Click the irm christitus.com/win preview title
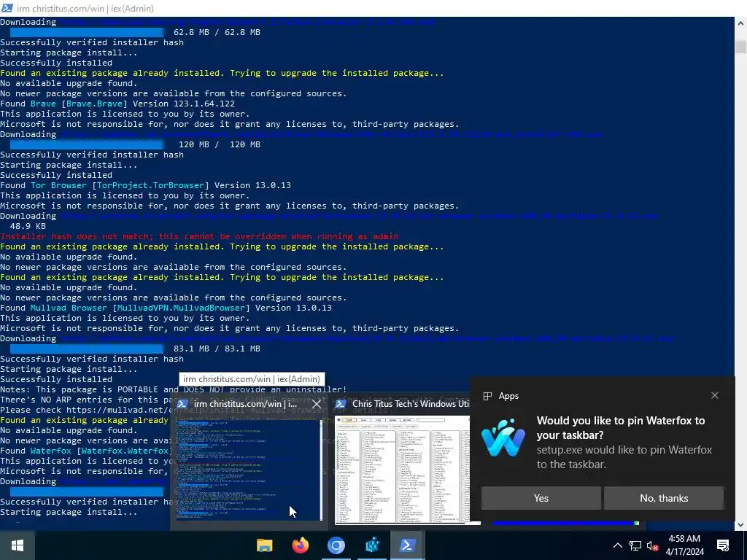This screenshot has height=560, width=747. tap(245, 404)
